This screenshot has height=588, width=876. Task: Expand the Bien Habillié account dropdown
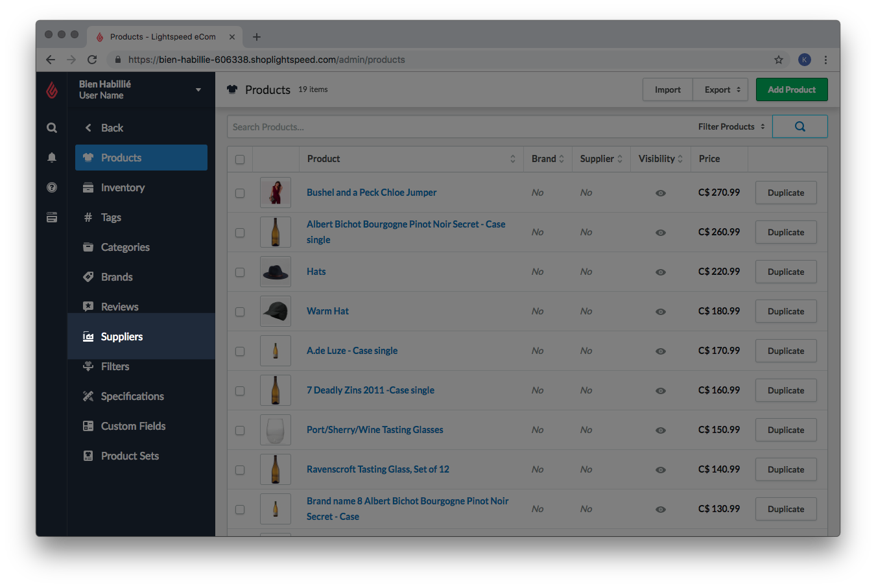198,90
